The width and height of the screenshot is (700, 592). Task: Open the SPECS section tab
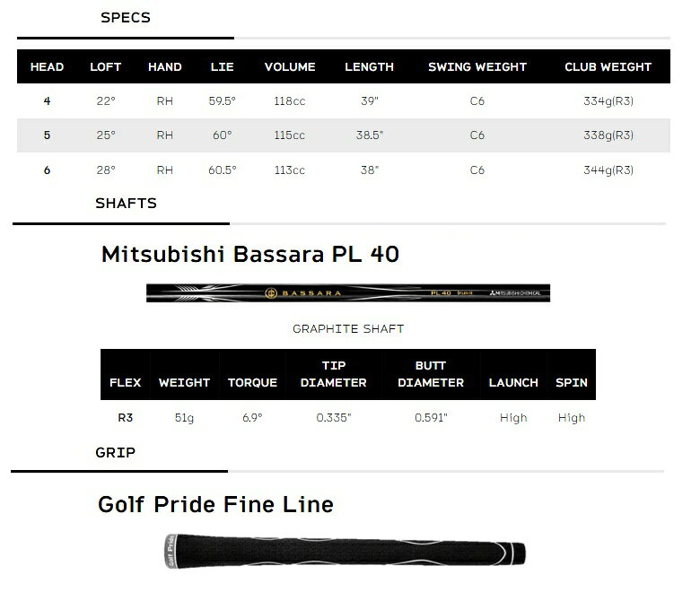click(126, 18)
